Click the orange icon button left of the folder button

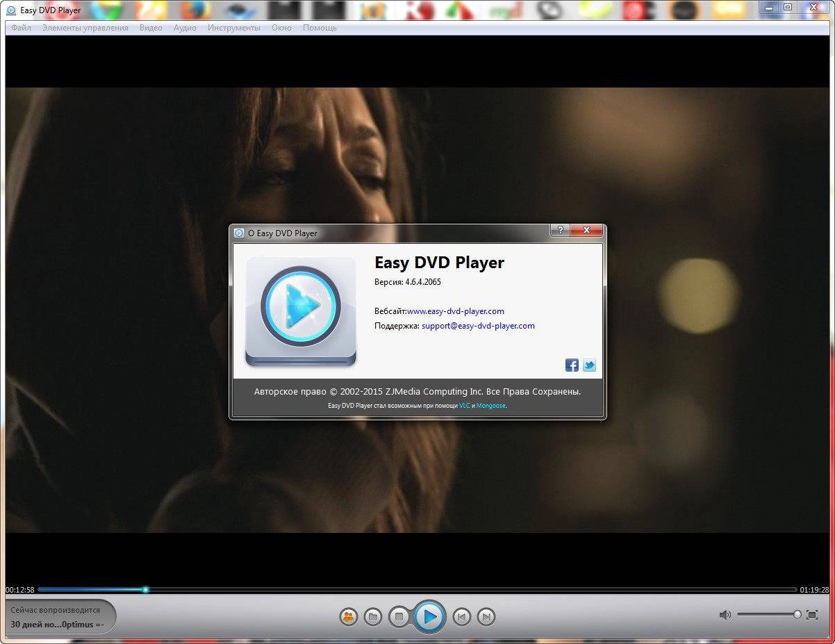pos(349,616)
